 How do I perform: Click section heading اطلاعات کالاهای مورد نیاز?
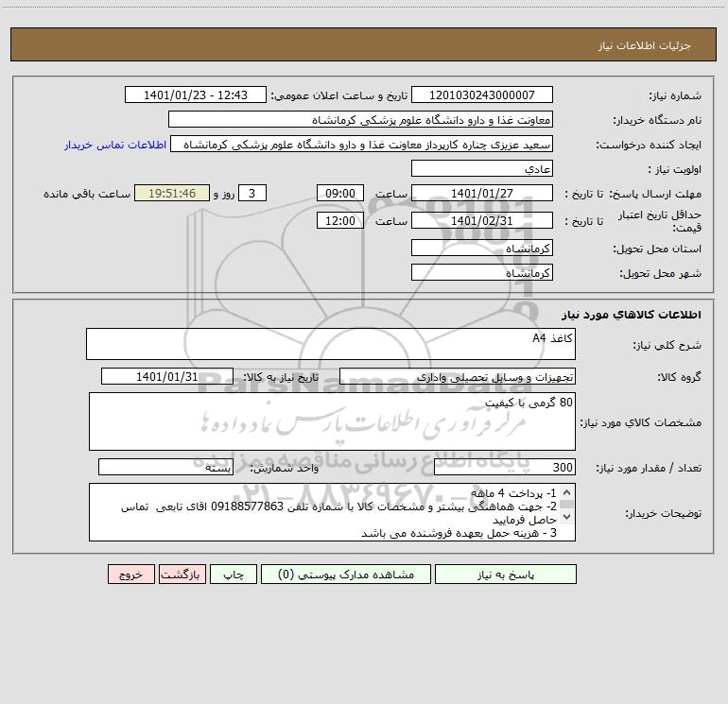[632, 315]
